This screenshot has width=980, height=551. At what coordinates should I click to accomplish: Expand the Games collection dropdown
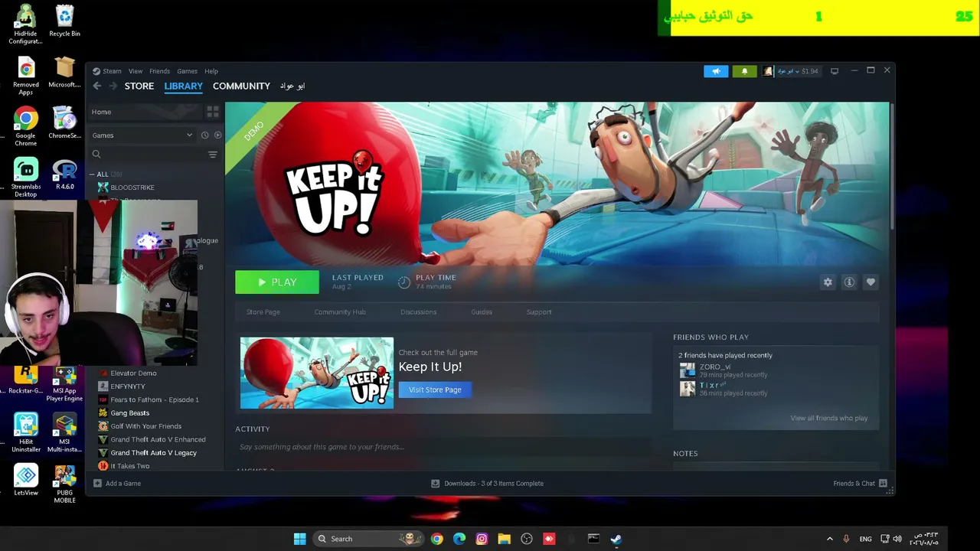pyautogui.click(x=142, y=135)
